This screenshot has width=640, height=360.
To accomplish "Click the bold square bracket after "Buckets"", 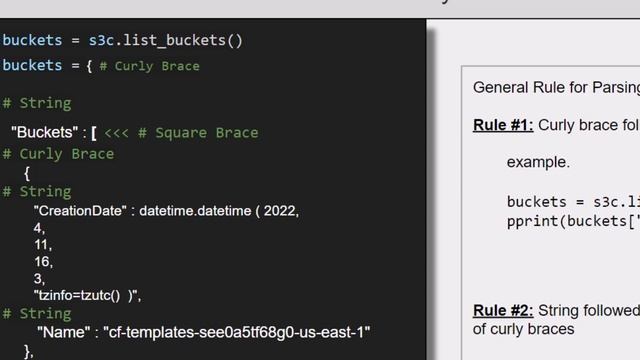I will point(94,133).
